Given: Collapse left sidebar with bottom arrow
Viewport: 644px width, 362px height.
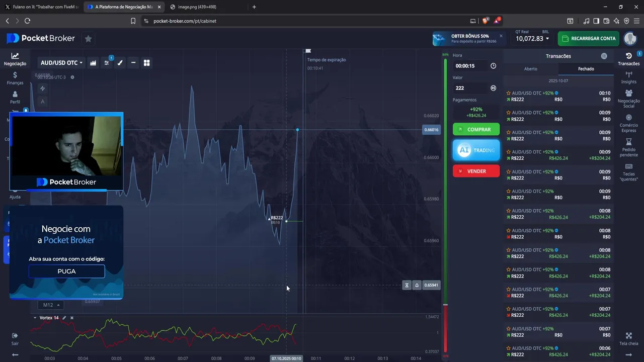Looking at the screenshot, I should tap(15, 354).
